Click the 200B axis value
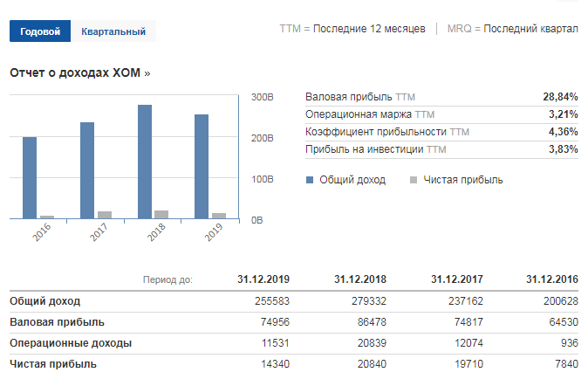Image resolution: width=588 pixels, height=379 pixels. pyautogui.click(x=262, y=138)
